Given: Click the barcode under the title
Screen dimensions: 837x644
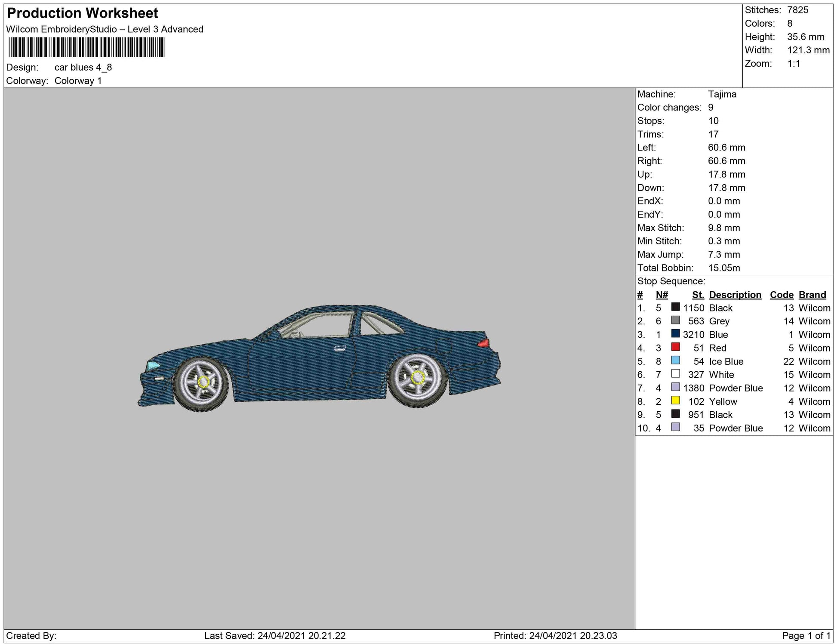Looking at the screenshot, I should coord(86,47).
